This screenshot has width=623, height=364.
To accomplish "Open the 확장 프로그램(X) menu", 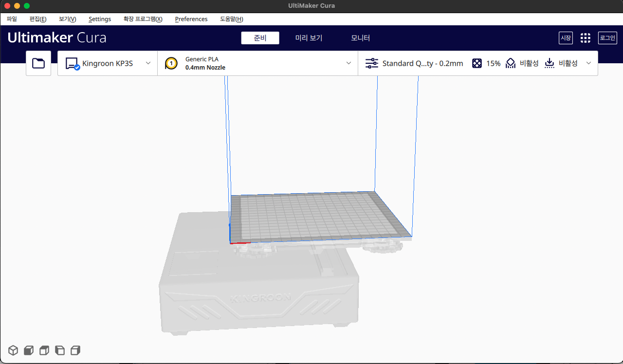I will coord(143,19).
